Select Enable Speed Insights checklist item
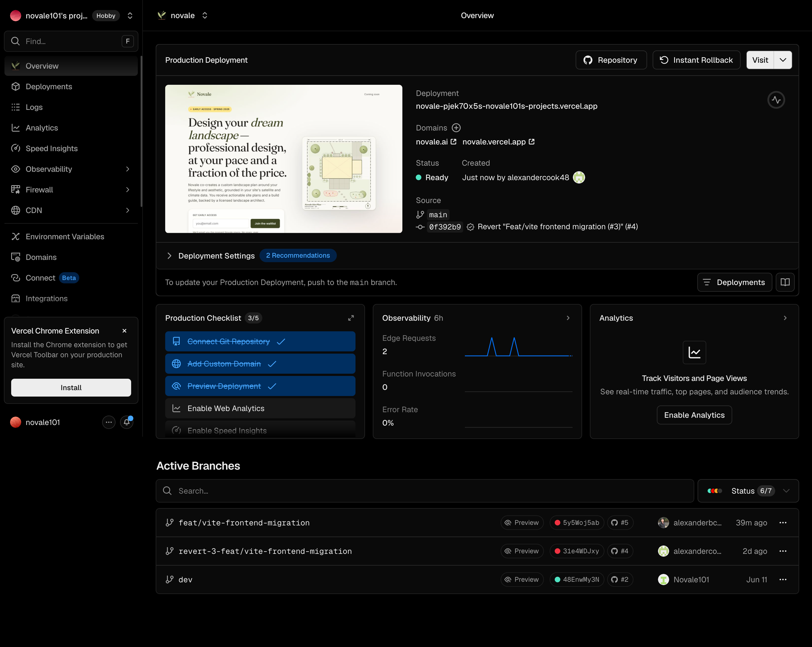Viewport: 812px width, 647px height. coord(260,430)
